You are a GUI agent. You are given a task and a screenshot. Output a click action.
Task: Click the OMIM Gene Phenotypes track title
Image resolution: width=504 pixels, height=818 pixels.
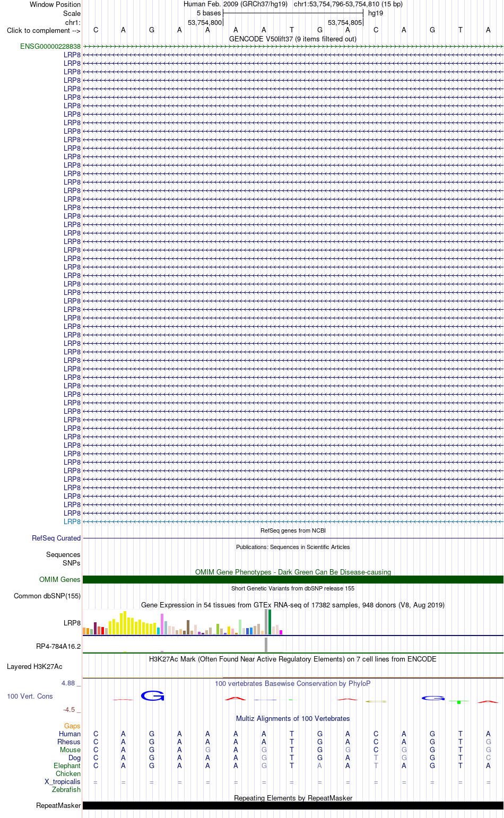pyautogui.click(x=293, y=572)
